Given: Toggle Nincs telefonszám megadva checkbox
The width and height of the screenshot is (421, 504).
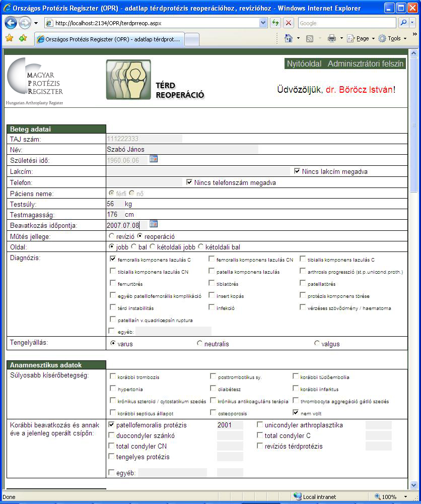Looking at the screenshot, I should point(189,182).
